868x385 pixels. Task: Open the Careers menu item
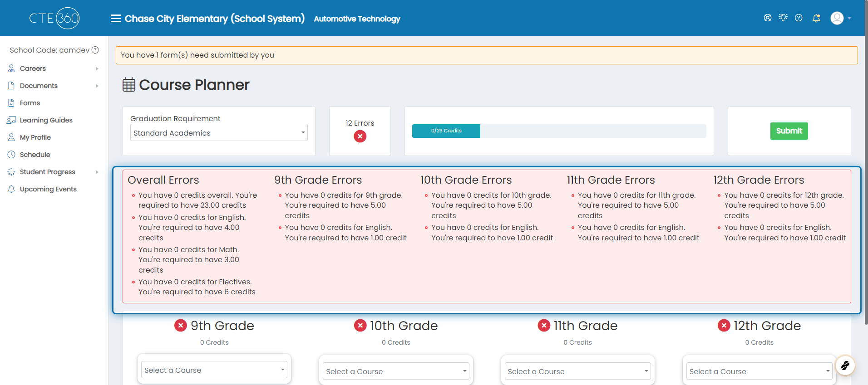33,68
